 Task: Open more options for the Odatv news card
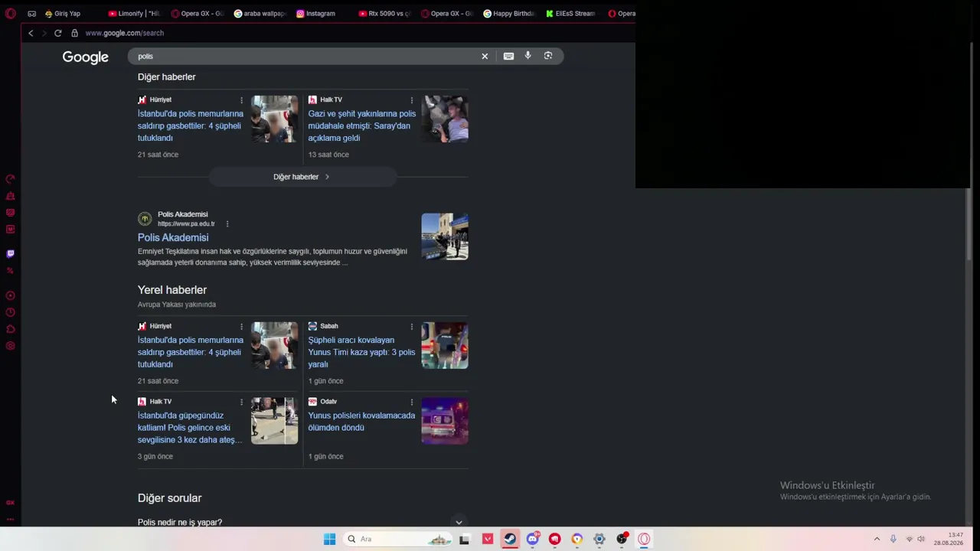(x=412, y=402)
